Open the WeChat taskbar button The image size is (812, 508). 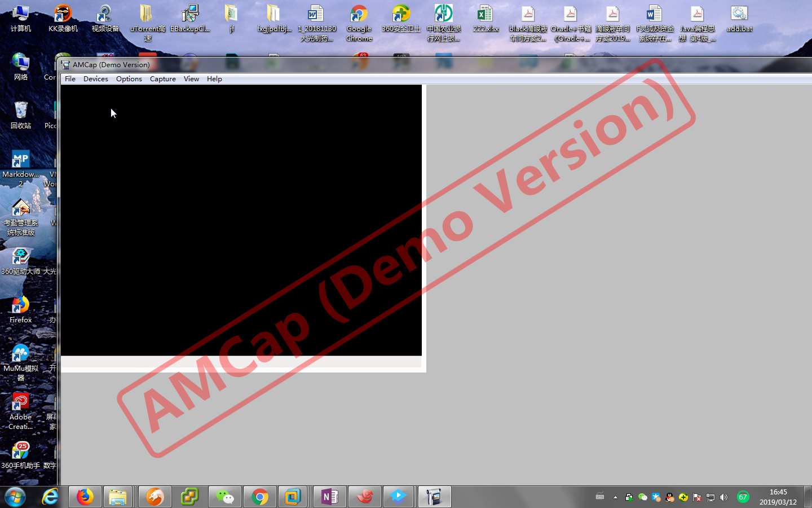point(225,497)
